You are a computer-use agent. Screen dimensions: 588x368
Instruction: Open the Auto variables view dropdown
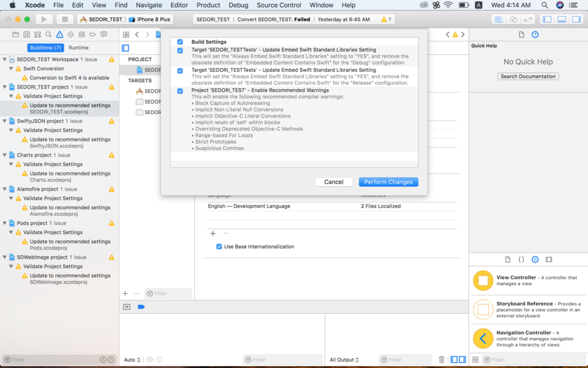(x=132, y=360)
